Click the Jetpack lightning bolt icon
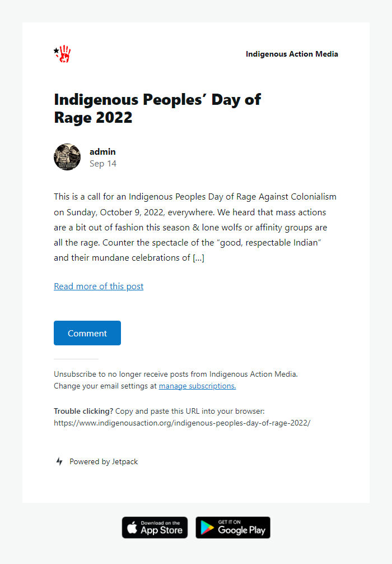Screen dimensions: 392x564 click(59, 461)
